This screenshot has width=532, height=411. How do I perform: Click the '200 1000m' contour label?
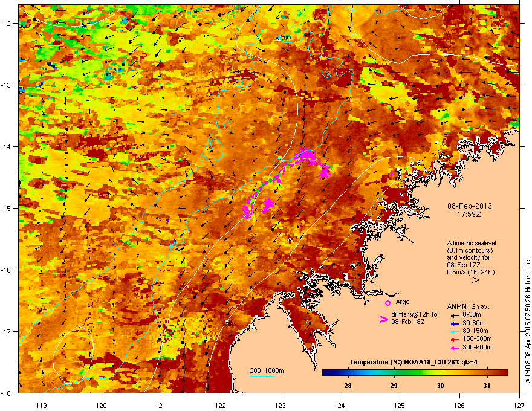point(267,371)
